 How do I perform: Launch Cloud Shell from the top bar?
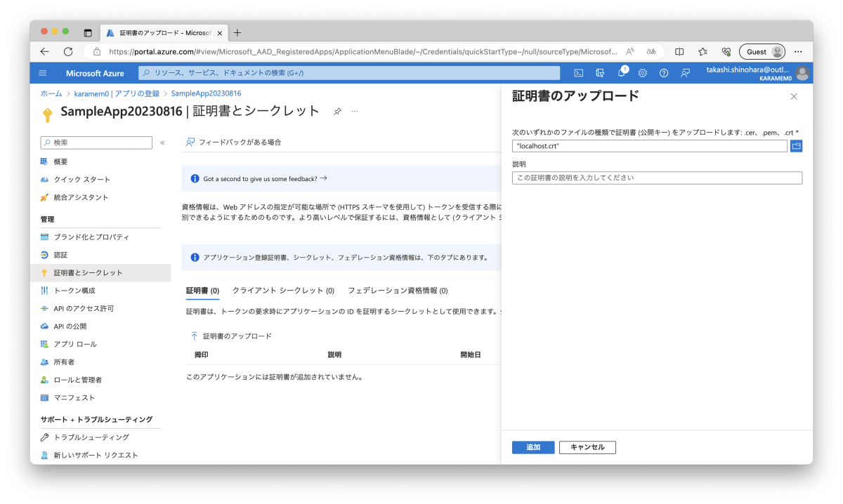[x=579, y=73]
